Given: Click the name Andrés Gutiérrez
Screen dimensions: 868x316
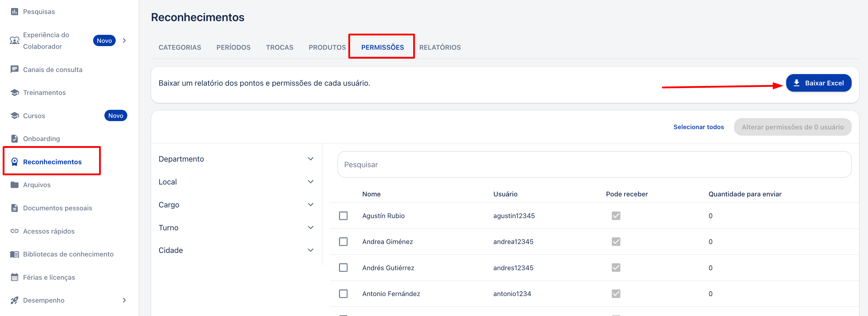Looking at the screenshot, I should coord(388,268).
